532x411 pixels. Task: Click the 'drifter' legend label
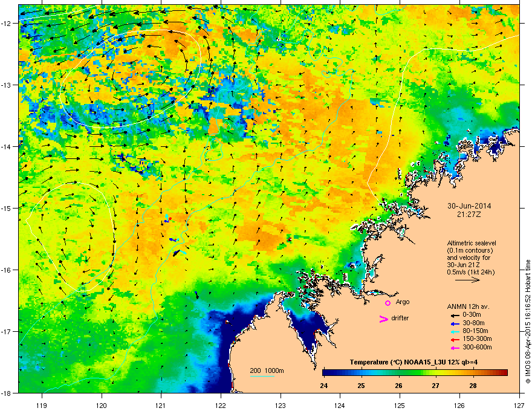400,318
